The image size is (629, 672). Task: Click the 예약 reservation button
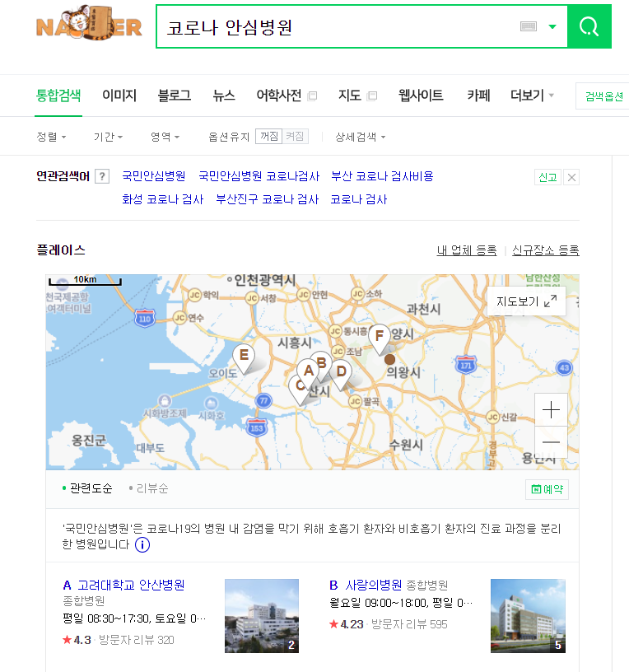(547, 489)
